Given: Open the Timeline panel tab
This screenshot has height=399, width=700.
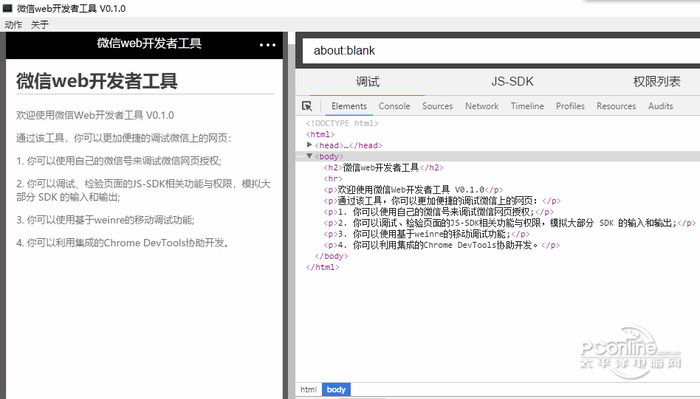Looking at the screenshot, I should tap(527, 106).
